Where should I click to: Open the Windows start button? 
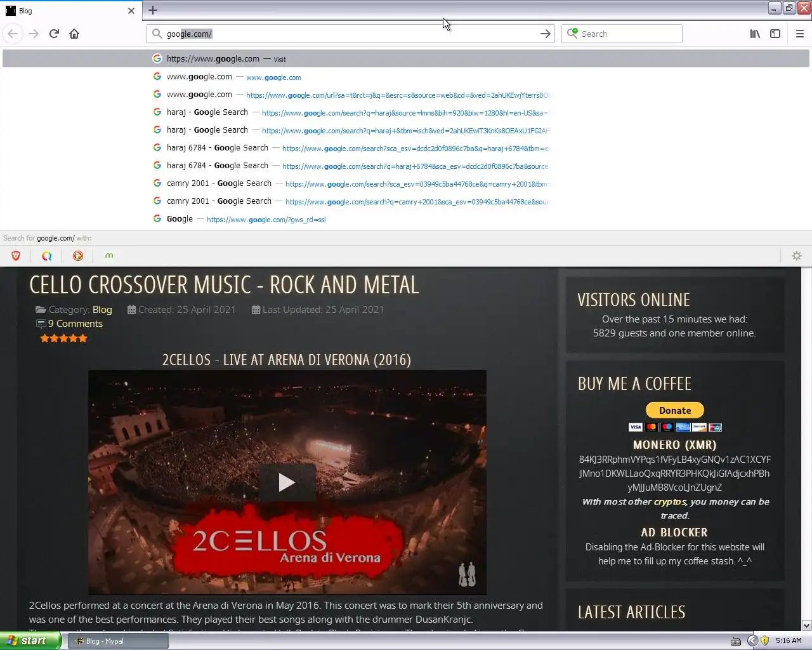pos(30,640)
